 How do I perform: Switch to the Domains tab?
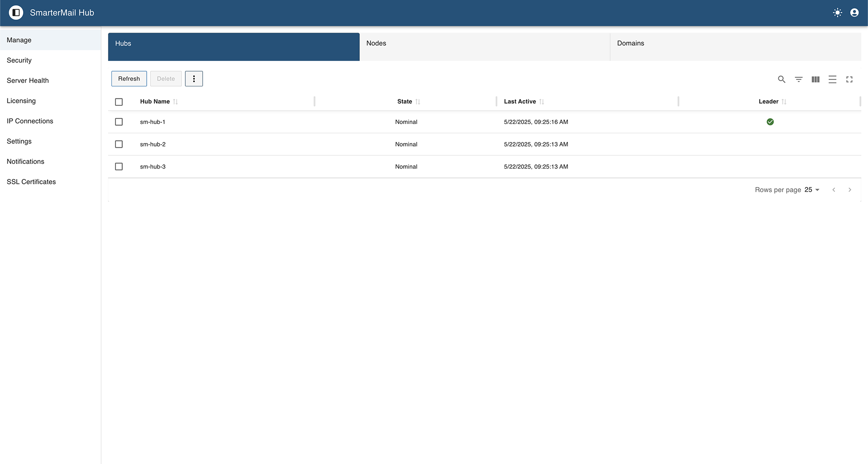point(736,47)
